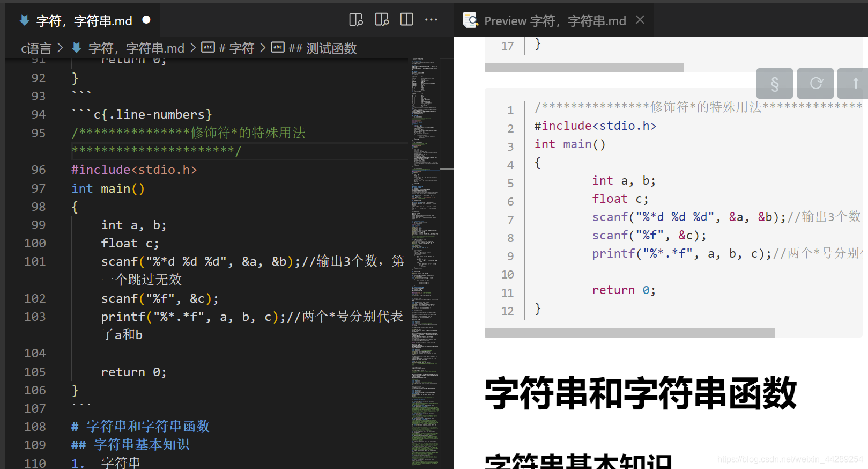
Task: Click the preview tab's file icon
Action: pyautogui.click(x=471, y=20)
